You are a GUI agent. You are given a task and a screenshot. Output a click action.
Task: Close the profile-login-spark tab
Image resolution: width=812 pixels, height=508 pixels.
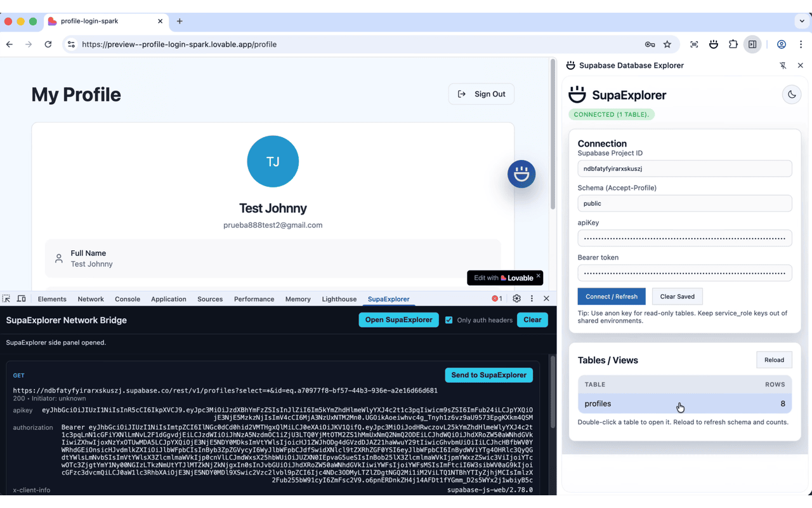point(160,21)
